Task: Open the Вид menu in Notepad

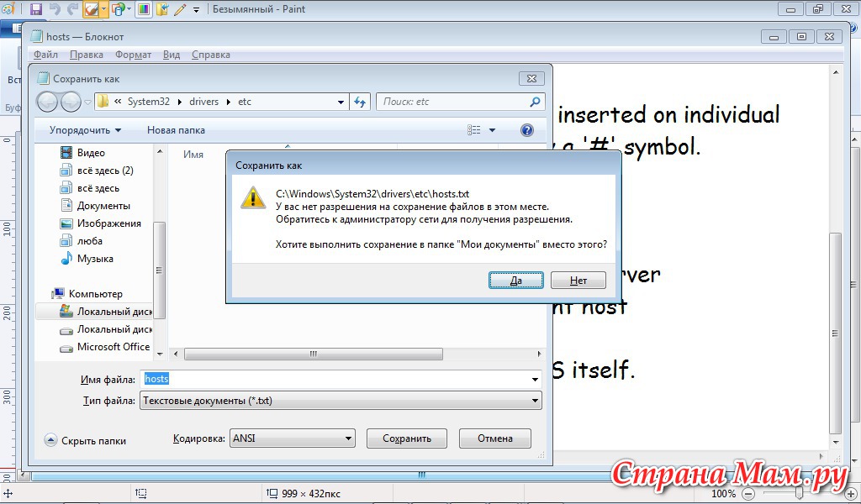Action: tap(172, 55)
